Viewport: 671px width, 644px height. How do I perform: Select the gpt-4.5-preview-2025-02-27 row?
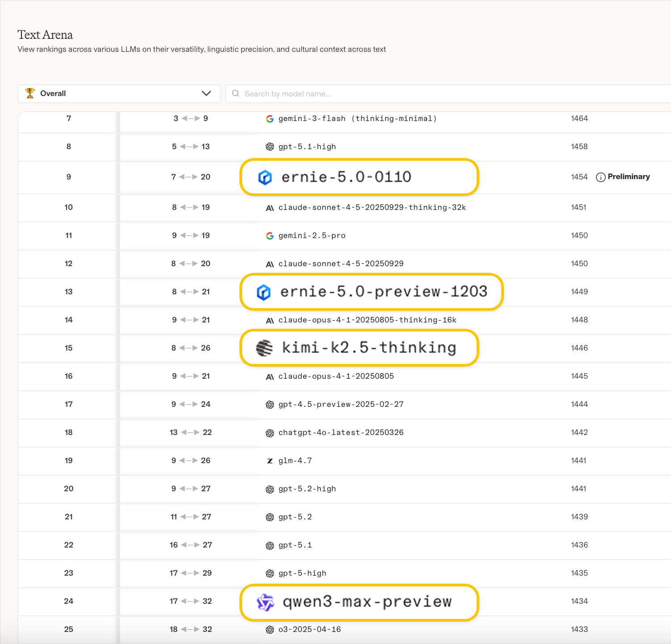click(341, 404)
